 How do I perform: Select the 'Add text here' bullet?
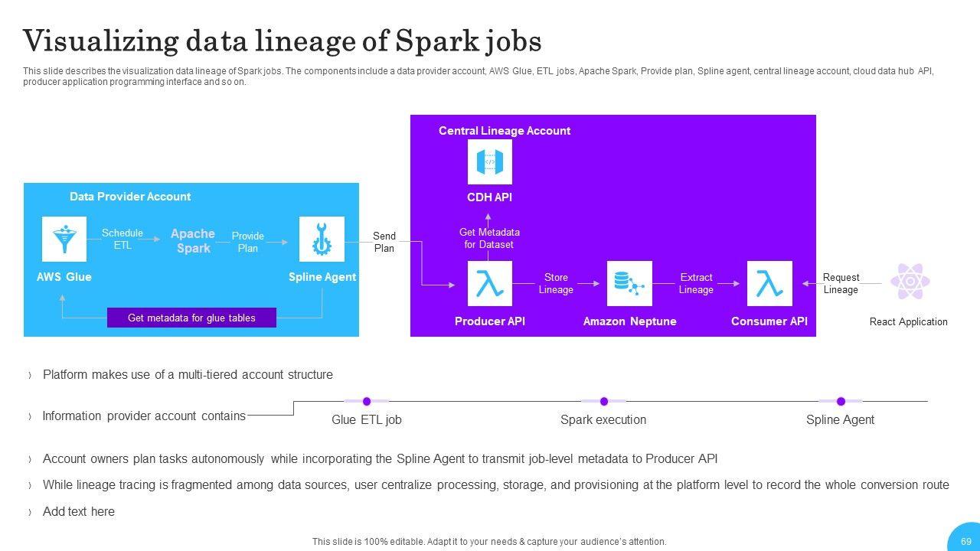[x=79, y=511]
